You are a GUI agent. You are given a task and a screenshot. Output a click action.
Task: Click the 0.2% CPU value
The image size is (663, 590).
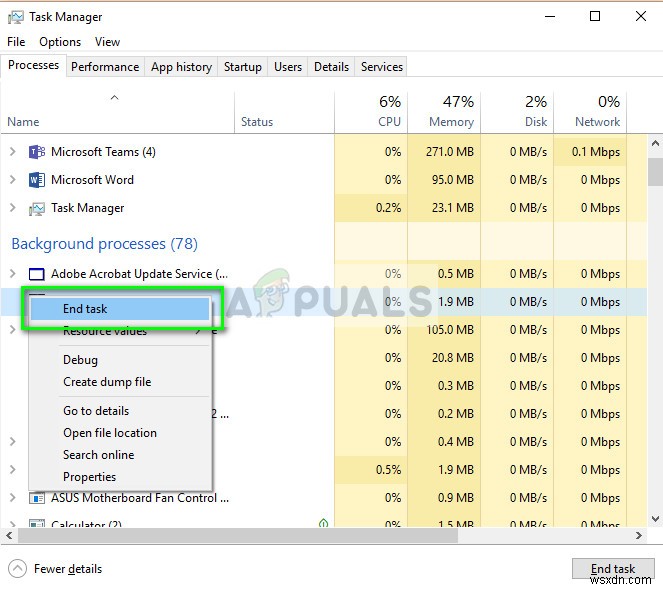[389, 208]
